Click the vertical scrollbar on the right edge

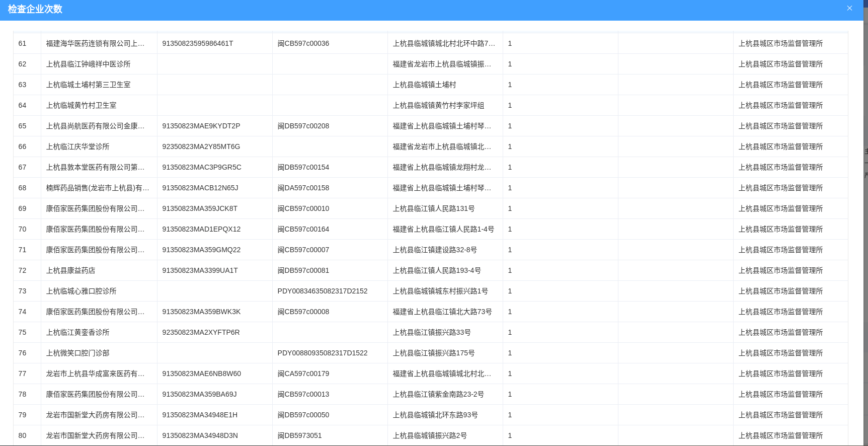(865, 151)
